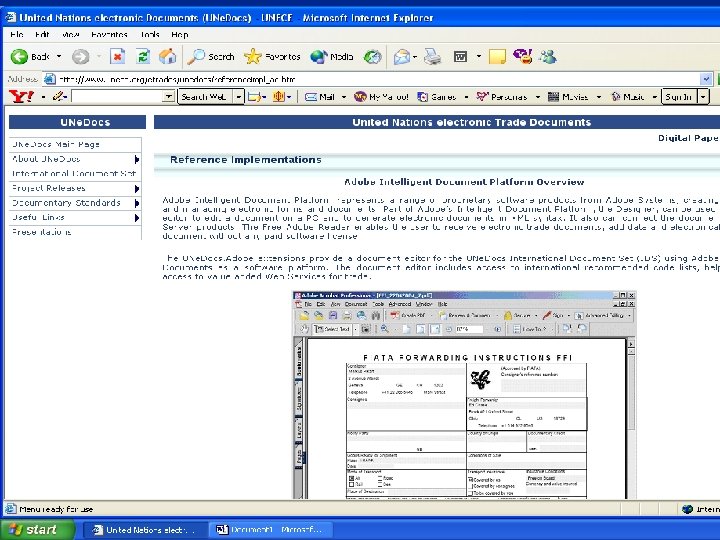Click in the Yahoo search input box
720x540 pixels.
118,96
